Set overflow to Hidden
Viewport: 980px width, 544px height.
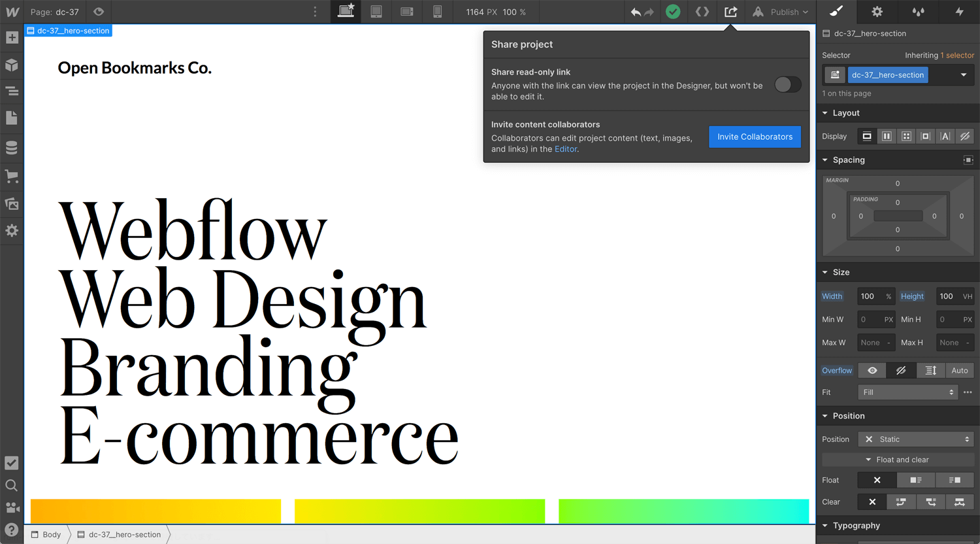(902, 371)
